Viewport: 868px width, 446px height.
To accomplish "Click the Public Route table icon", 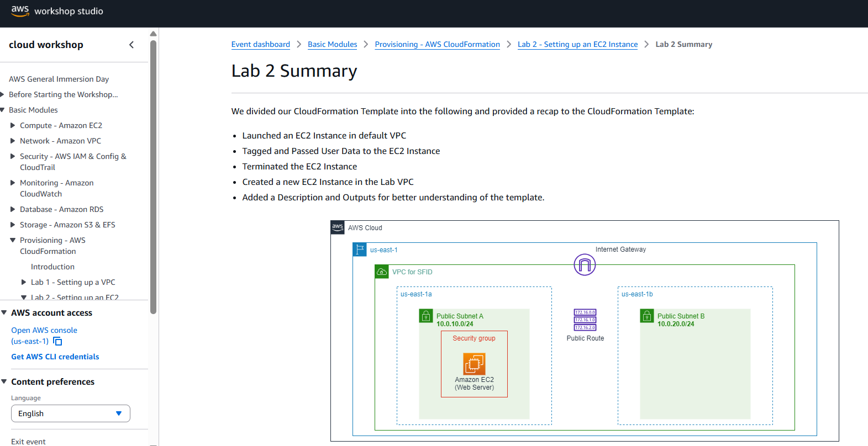I will coord(585,320).
